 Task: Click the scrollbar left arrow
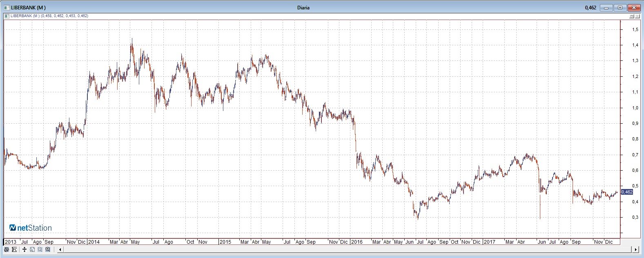(x=60, y=249)
